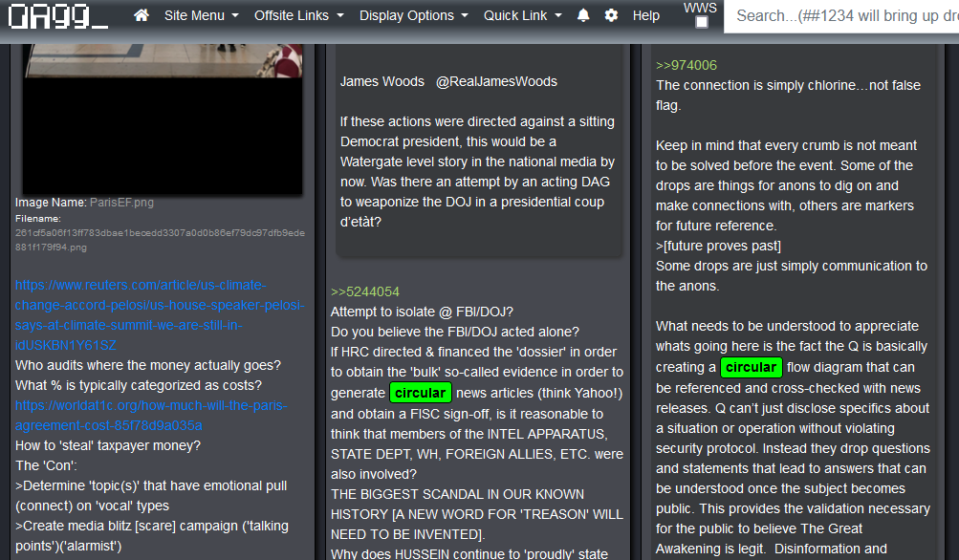This screenshot has height=560, width=959.
Task: Open the worldat1c.org Paris agreement cost link
Action: [x=151, y=415]
